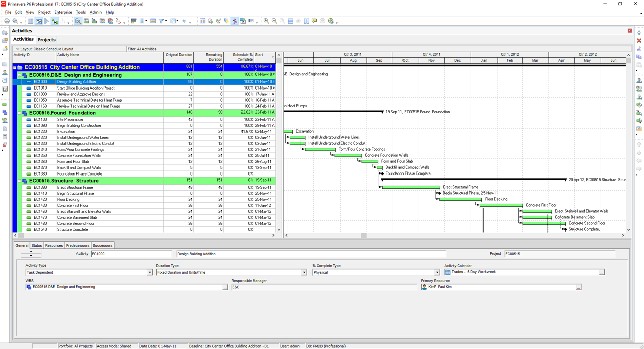Click the scissors Cut icon on right
The image size is (644, 349).
coord(639,49)
